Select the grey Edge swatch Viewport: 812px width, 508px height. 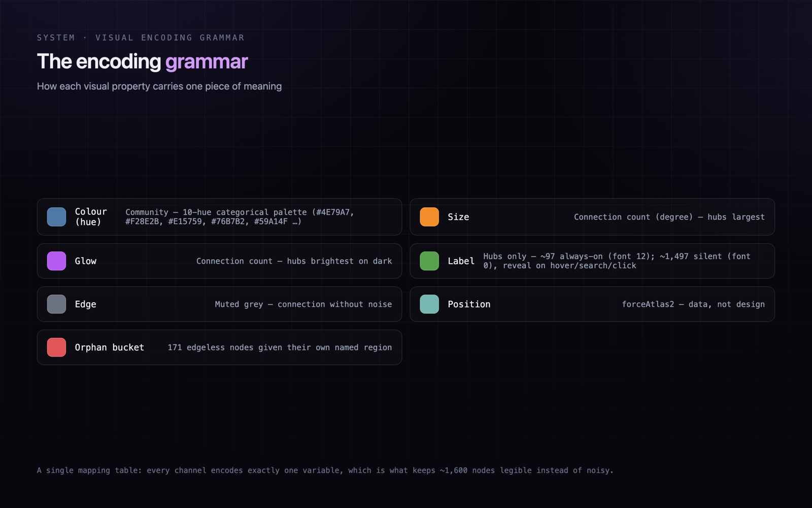coord(56,304)
